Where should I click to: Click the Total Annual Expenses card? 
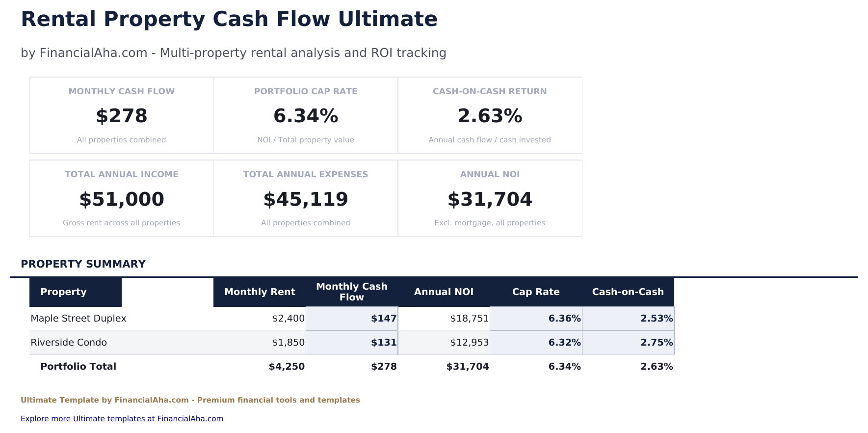tap(306, 198)
